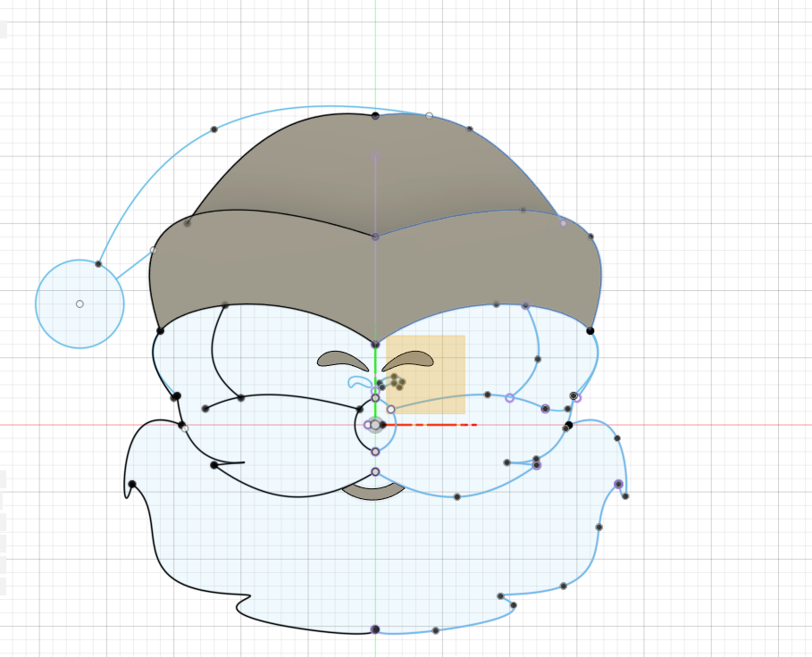Select the large central anchor point on the nose

tap(375, 425)
